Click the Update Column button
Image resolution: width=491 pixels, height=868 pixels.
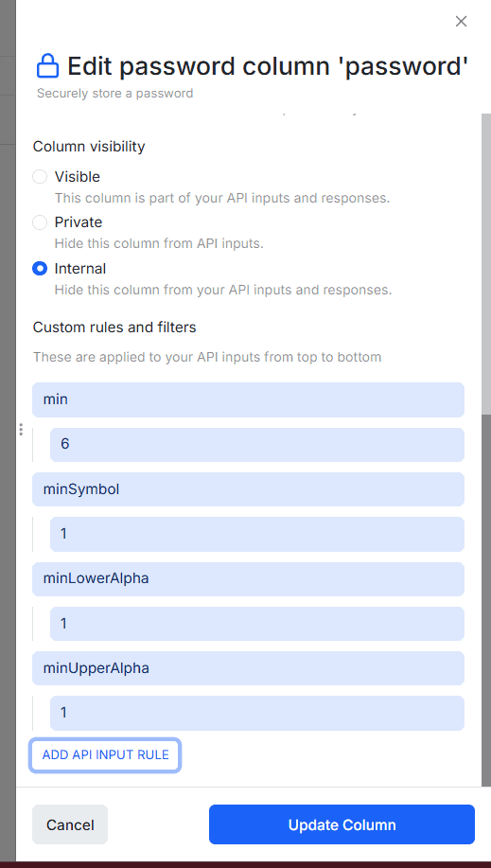342,824
